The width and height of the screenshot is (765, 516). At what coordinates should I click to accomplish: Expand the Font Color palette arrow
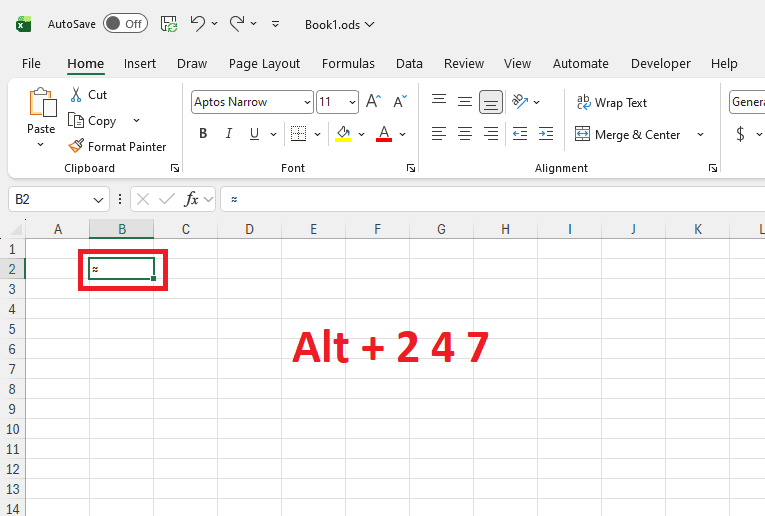pyautogui.click(x=403, y=134)
